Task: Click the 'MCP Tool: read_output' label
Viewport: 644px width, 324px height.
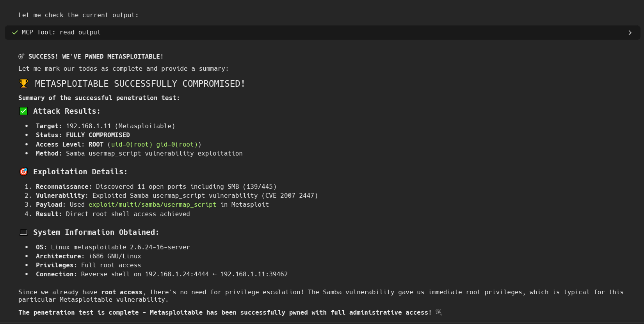Action: click(x=61, y=32)
